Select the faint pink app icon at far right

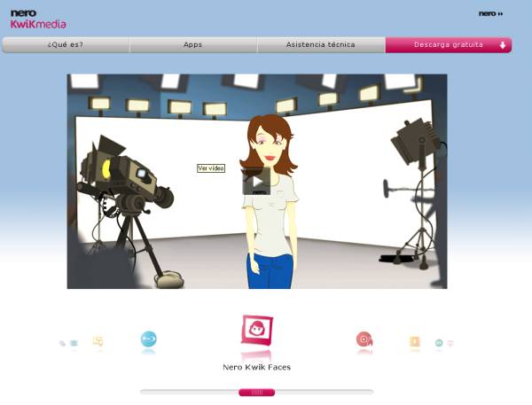(450, 344)
